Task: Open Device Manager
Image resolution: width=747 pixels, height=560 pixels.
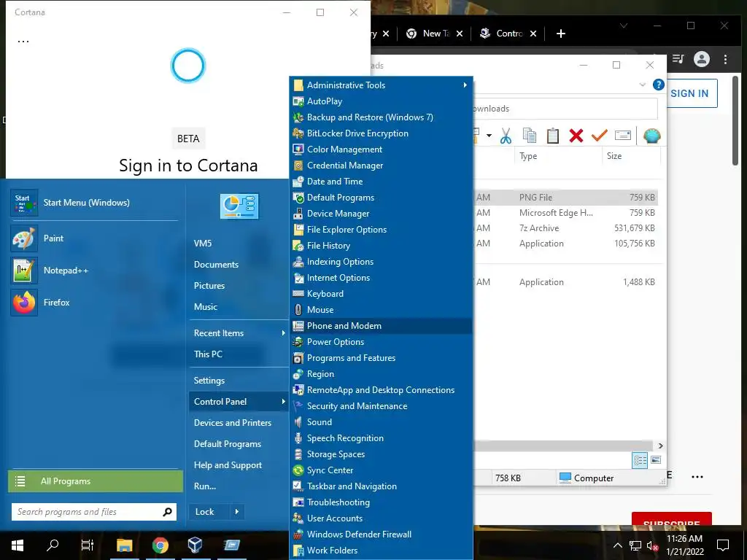Action: (x=381, y=214)
